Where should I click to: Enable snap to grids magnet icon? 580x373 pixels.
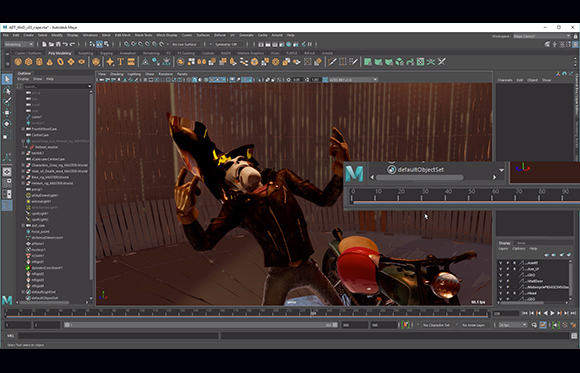(127, 44)
